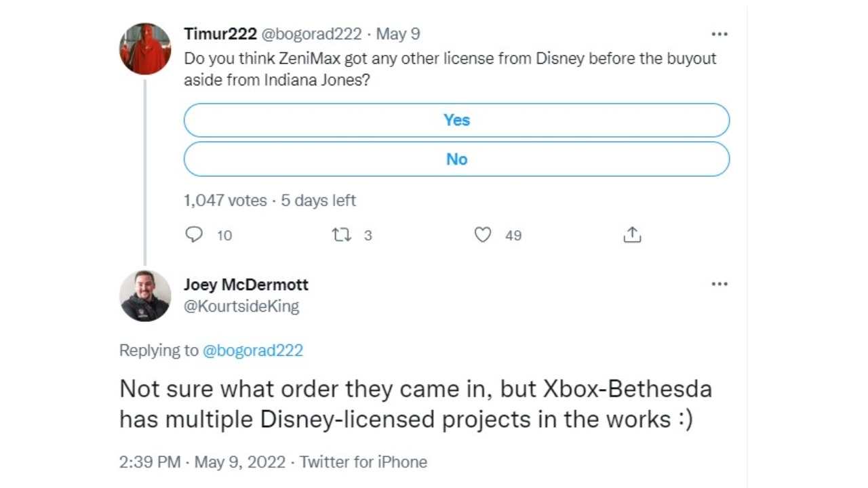Open Timur222 tweet's three-dot more menu

[x=719, y=34]
